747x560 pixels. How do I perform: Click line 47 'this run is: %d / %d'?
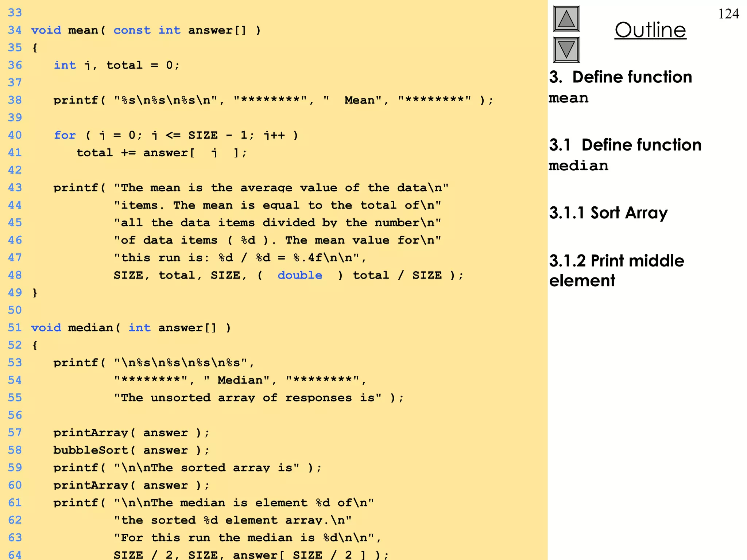240,258
